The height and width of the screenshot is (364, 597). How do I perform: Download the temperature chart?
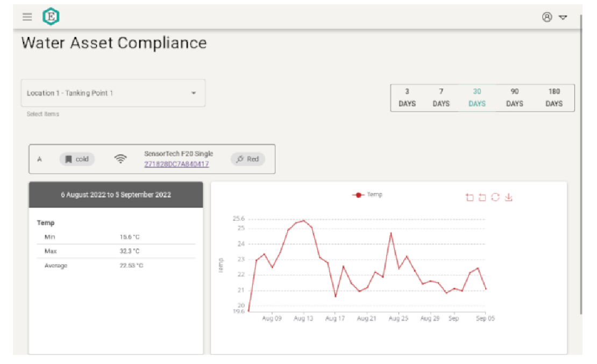coord(509,197)
